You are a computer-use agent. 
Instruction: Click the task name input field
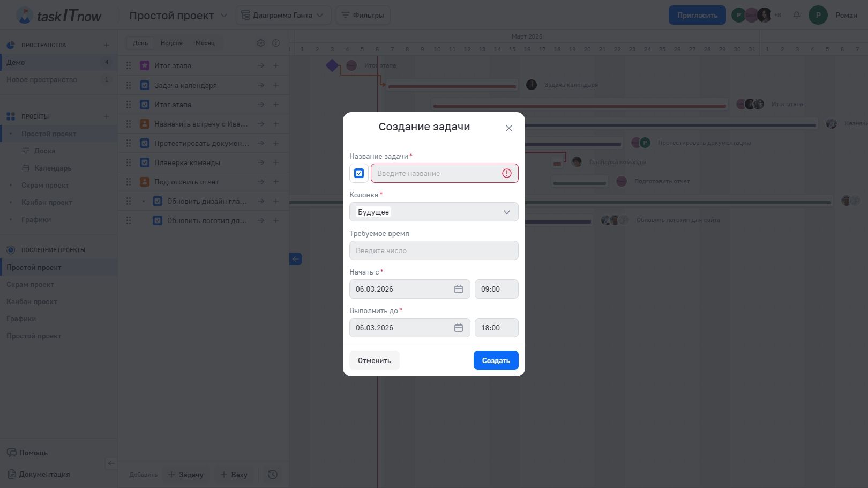437,173
